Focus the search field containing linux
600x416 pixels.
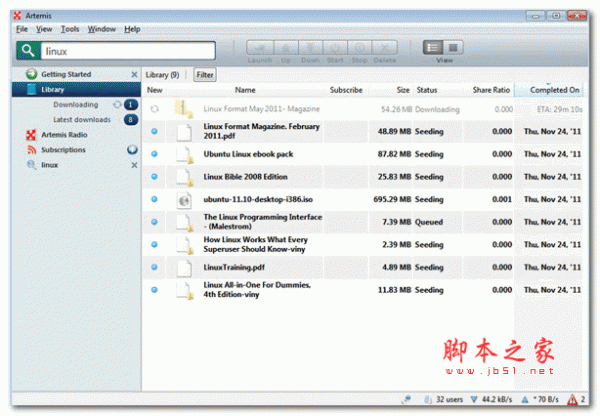click(x=128, y=51)
